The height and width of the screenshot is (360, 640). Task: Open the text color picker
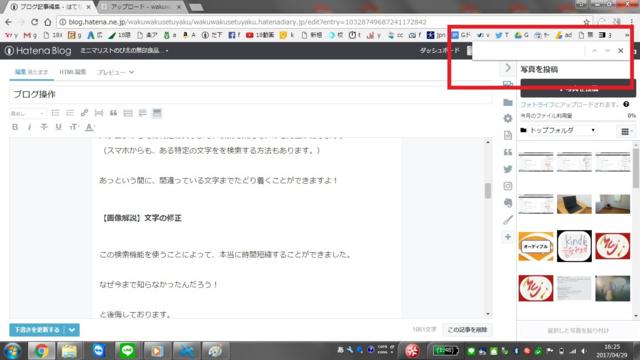(89, 127)
